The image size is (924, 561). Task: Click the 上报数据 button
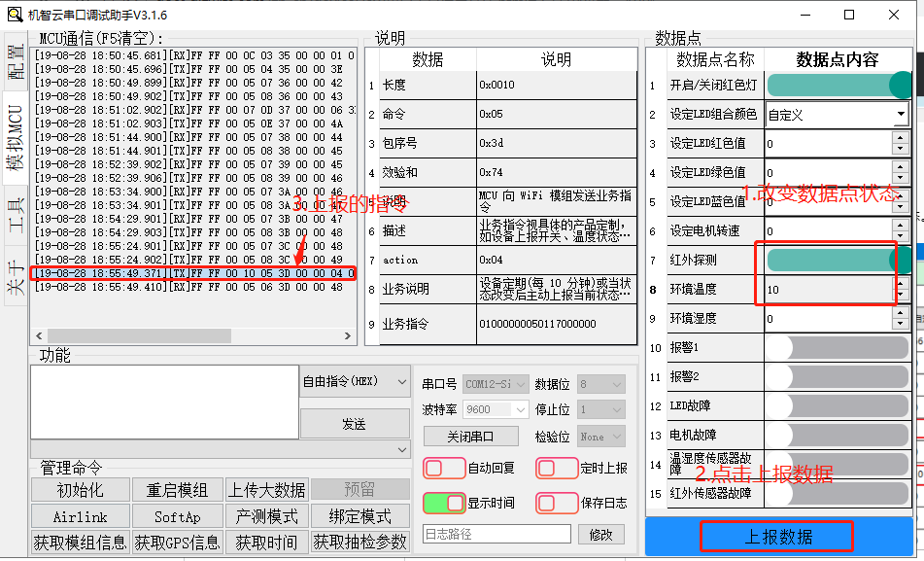(776, 537)
